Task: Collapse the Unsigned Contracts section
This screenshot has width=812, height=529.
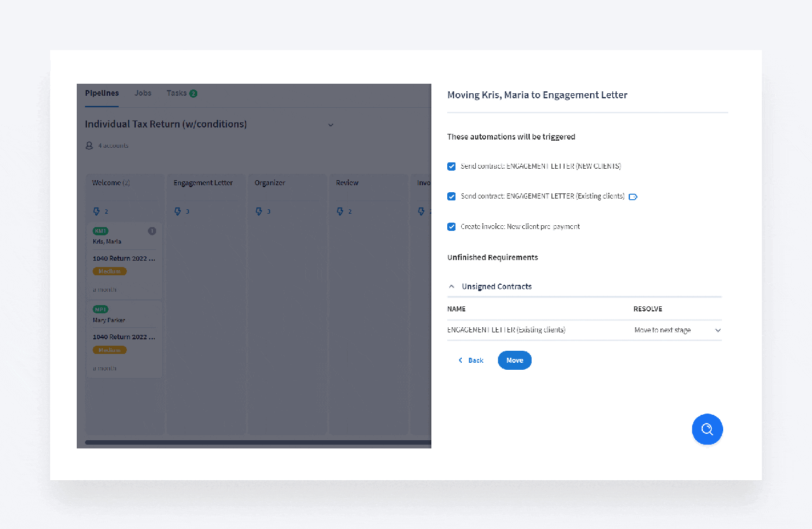Action: pyautogui.click(x=452, y=287)
